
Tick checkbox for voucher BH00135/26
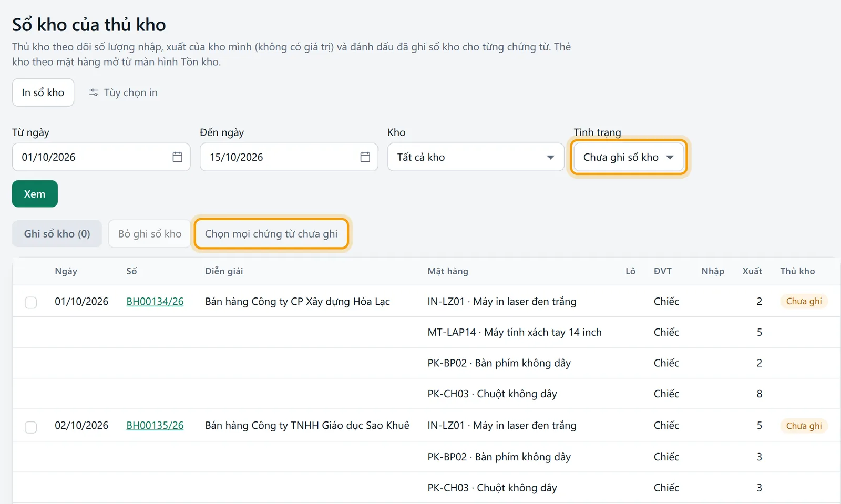[x=31, y=427]
